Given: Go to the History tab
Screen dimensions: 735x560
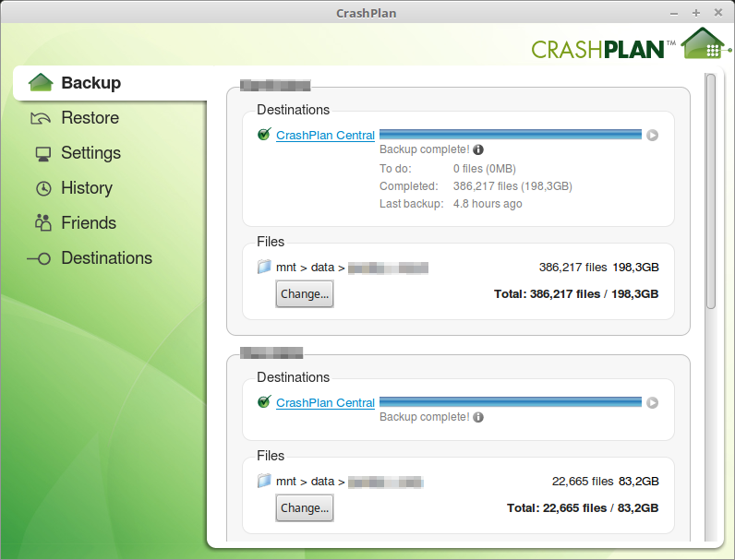Looking at the screenshot, I should coord(87,188).
